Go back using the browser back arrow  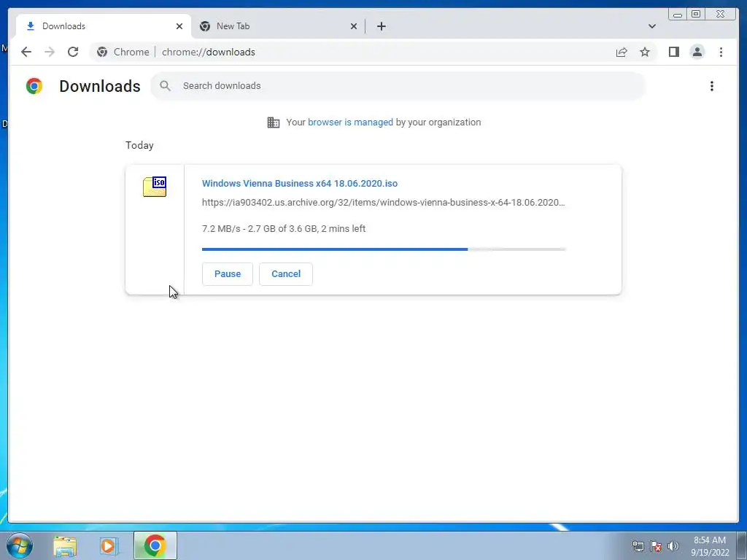click(26, 52)
